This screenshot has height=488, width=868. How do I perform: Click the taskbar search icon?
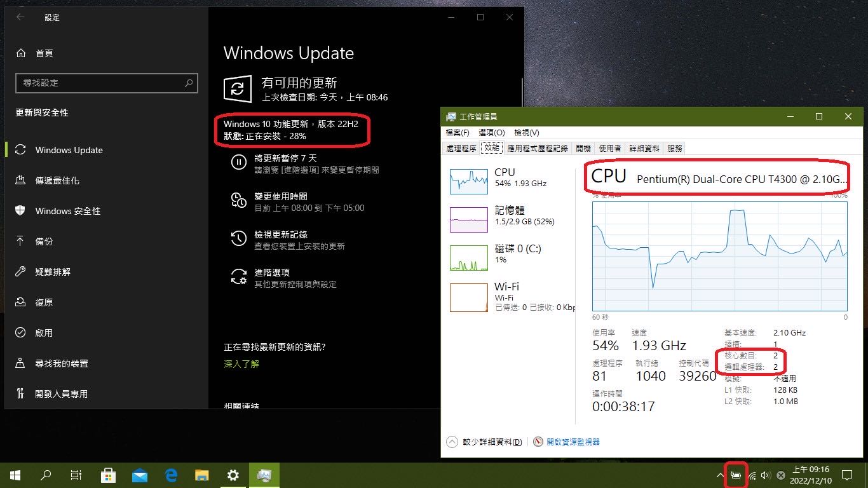(x=46, y=475)
